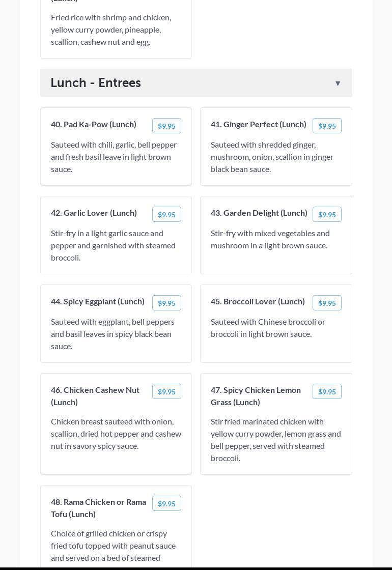Open 44. Spicy Eggplant (Lunch) title
The height and width of the screenshot is (570, 392).
tap(98, 301)
